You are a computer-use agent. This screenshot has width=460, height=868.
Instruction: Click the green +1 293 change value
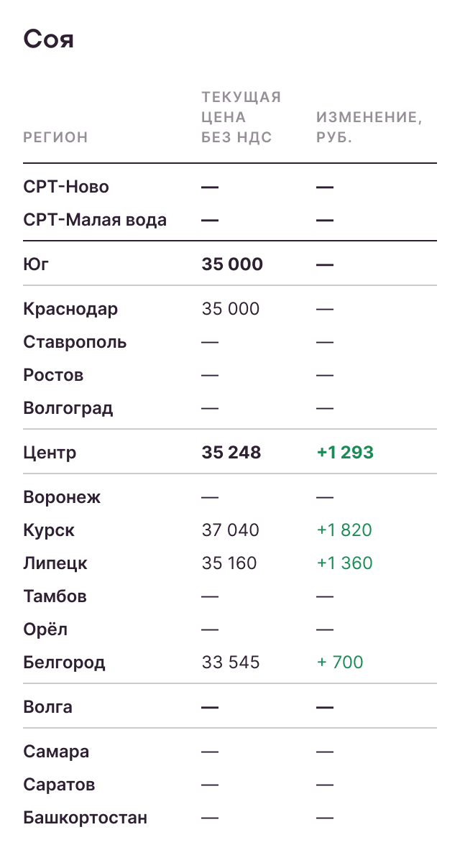click(x=345, y=453)
